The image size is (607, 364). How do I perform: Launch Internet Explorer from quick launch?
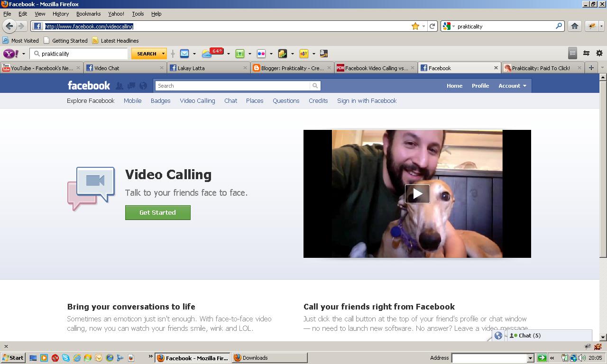click(77, 358)
